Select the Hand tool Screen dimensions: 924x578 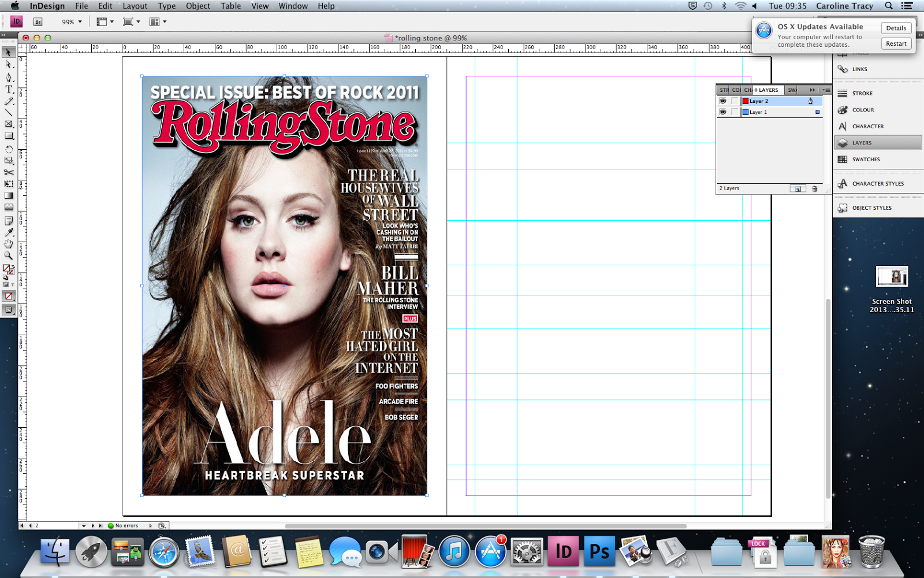(9, 244)
